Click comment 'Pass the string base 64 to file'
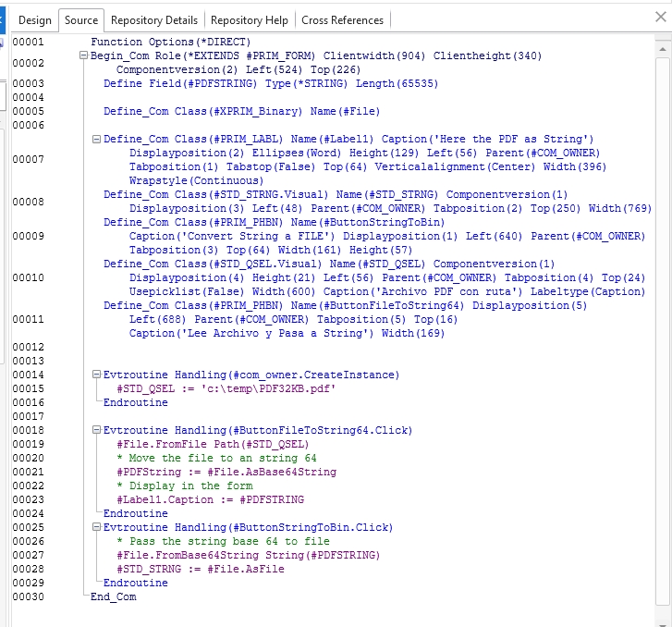Viewport: 672px width, 627px height. pos(230,541)
